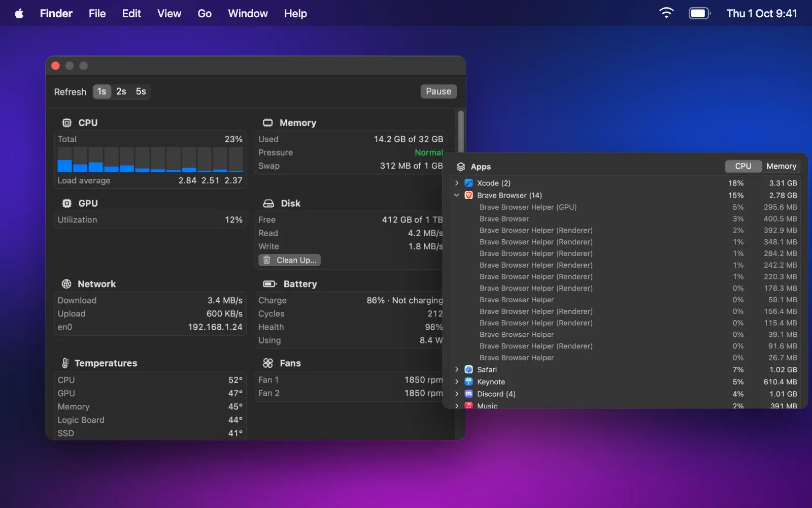Click the battery menu bar icon
This screenshot has height=508, width=812.
pyautogui.click(x=699, y=13)
